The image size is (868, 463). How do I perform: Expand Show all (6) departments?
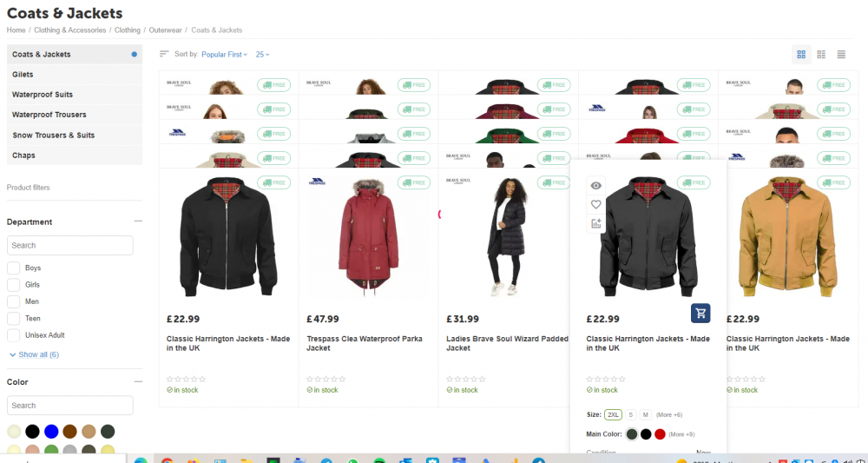tap(35, 354)
